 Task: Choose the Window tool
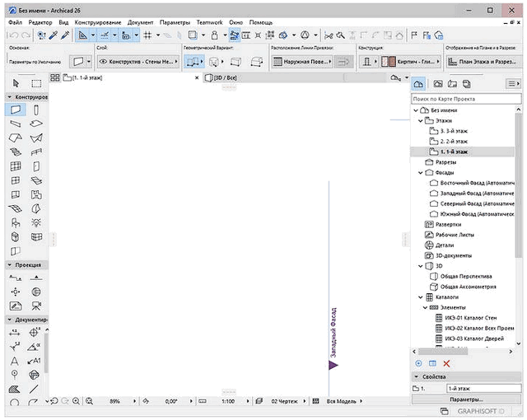16,180
